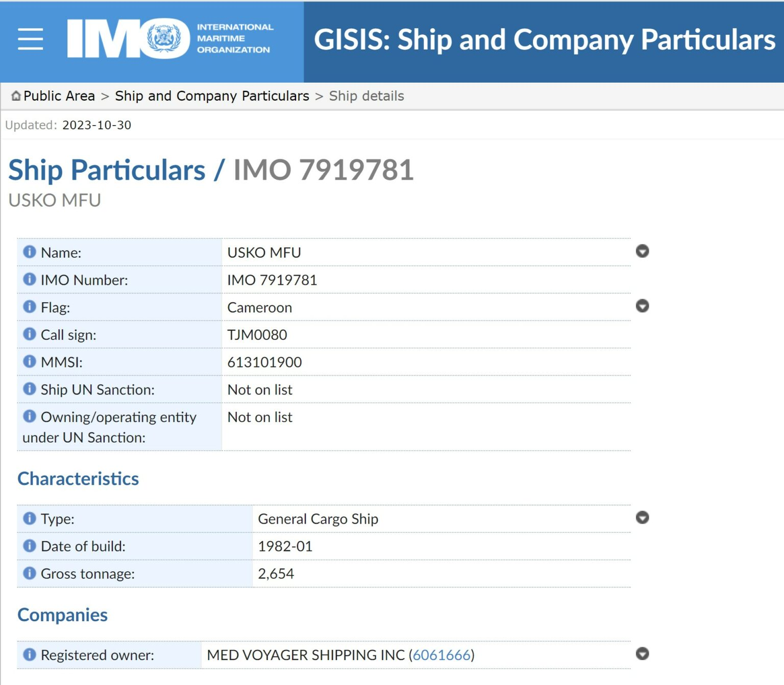Go to Public Area breadcrumb
784x685 pixels.
(x=59, y=96)
